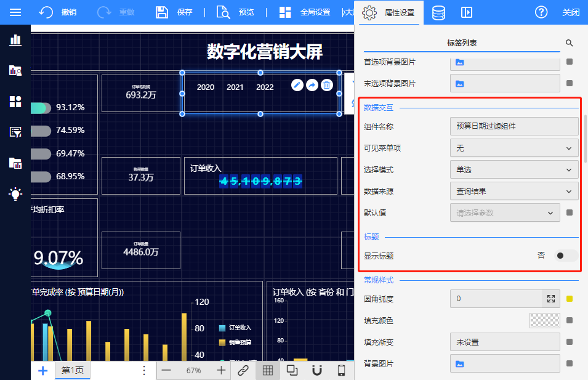Viewport: 588px width, 380px height.
Task: Open the 数据来源 dropdown showing 查询结果
Action: point(513,191)
